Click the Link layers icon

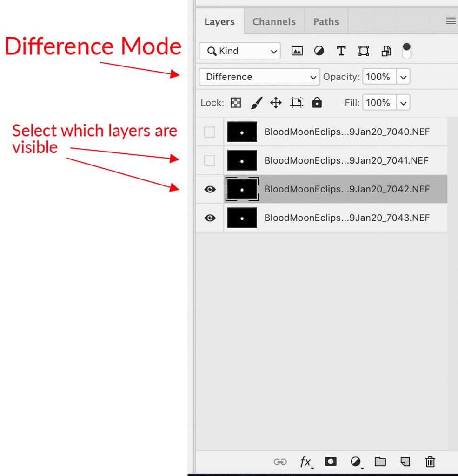(x=280, y=462)
